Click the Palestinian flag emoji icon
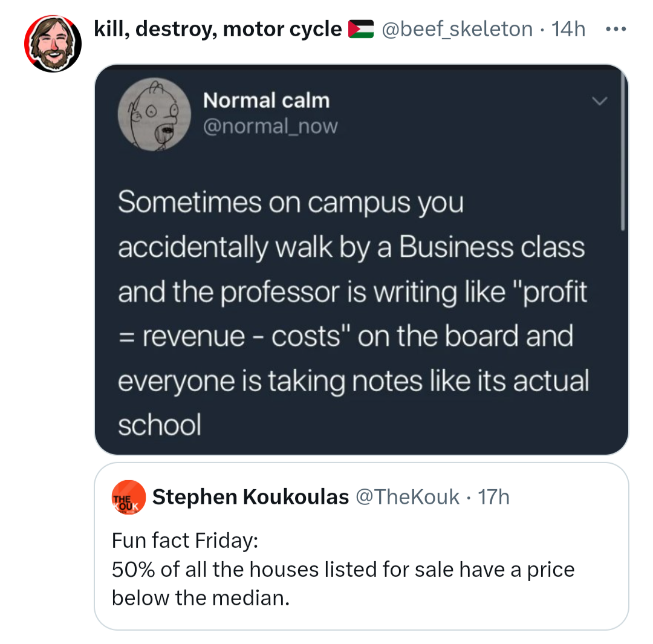Viewport: 653px width, 644px height. [360, 29]
